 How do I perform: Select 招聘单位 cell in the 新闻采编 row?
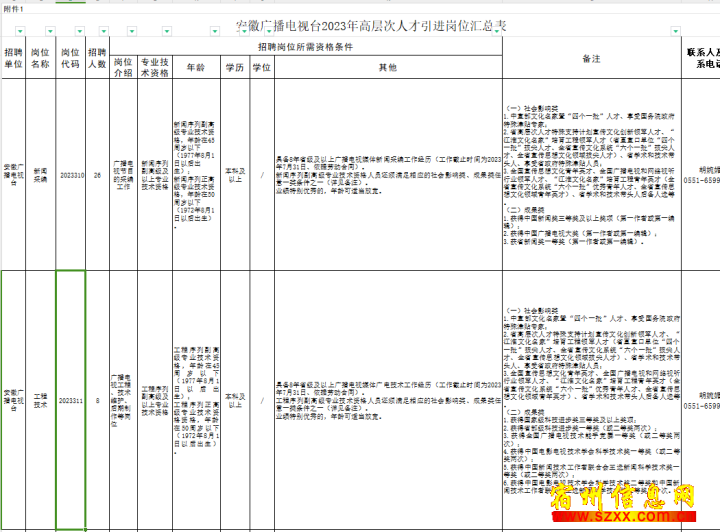[x=13, y=174]
